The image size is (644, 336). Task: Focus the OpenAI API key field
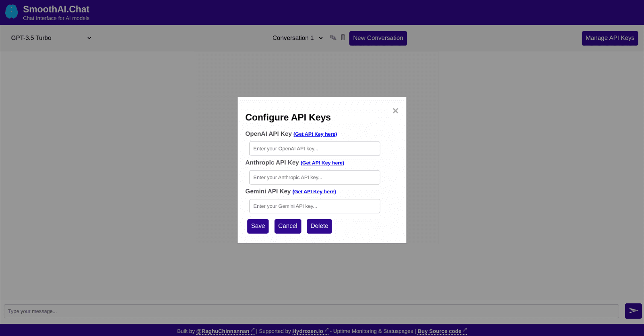point(314,149)
